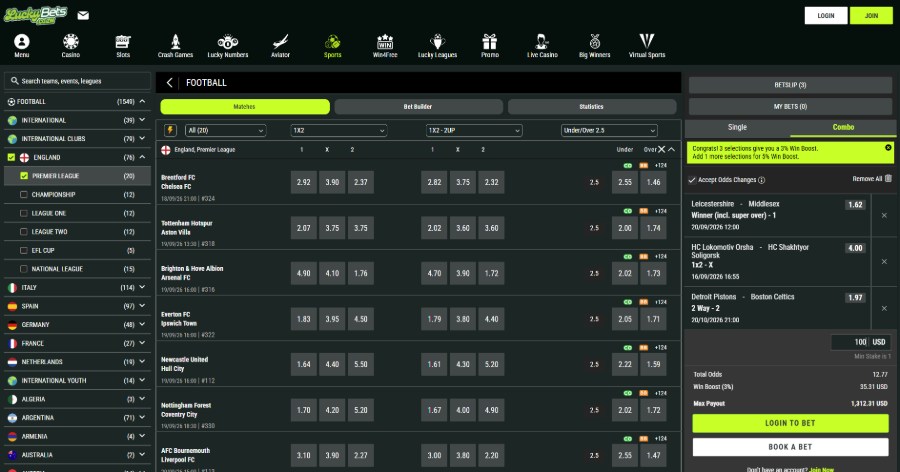Open the Under/Over 2.5 dropdown
900x472 pixels.
(609, 130)
